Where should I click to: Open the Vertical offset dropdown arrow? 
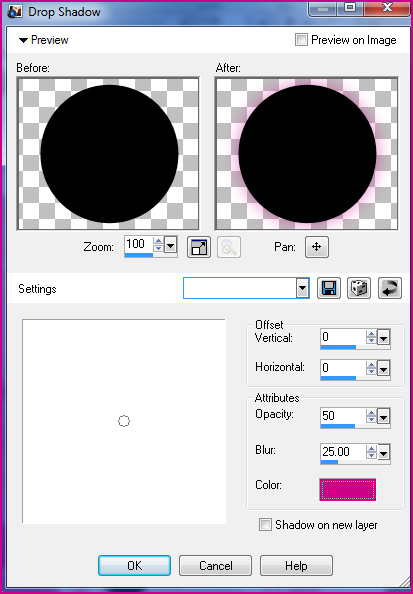383,338
